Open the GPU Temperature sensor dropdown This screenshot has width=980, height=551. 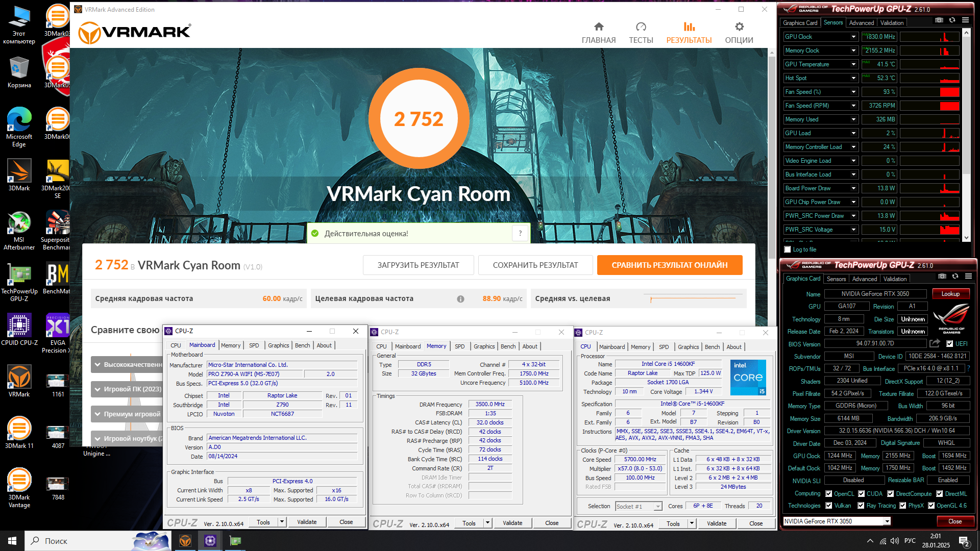tap(853, 64)
